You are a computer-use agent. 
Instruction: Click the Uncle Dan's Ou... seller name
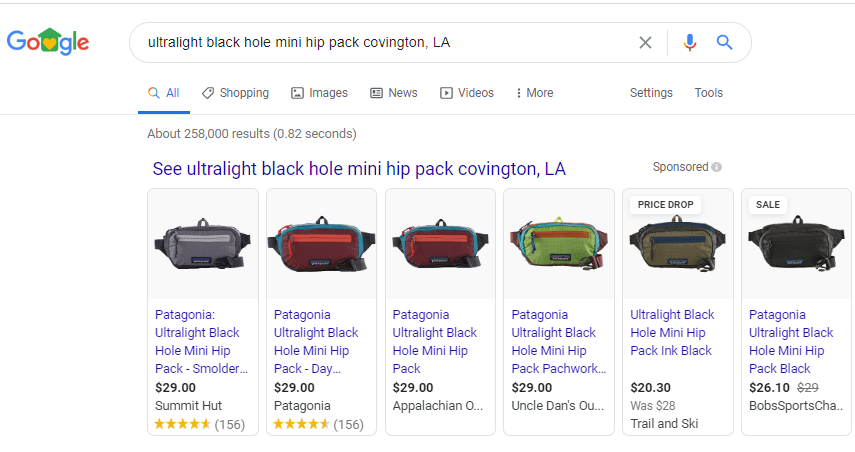coord(558,406)
